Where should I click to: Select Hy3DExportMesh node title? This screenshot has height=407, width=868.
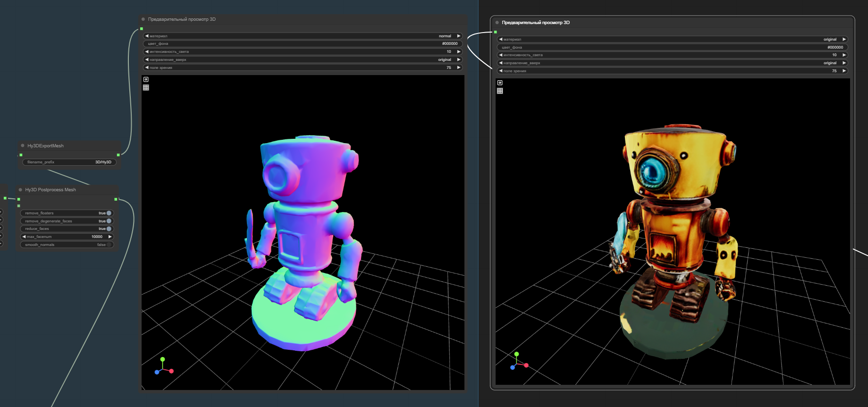pyautogui.click(x=45, y=145)
